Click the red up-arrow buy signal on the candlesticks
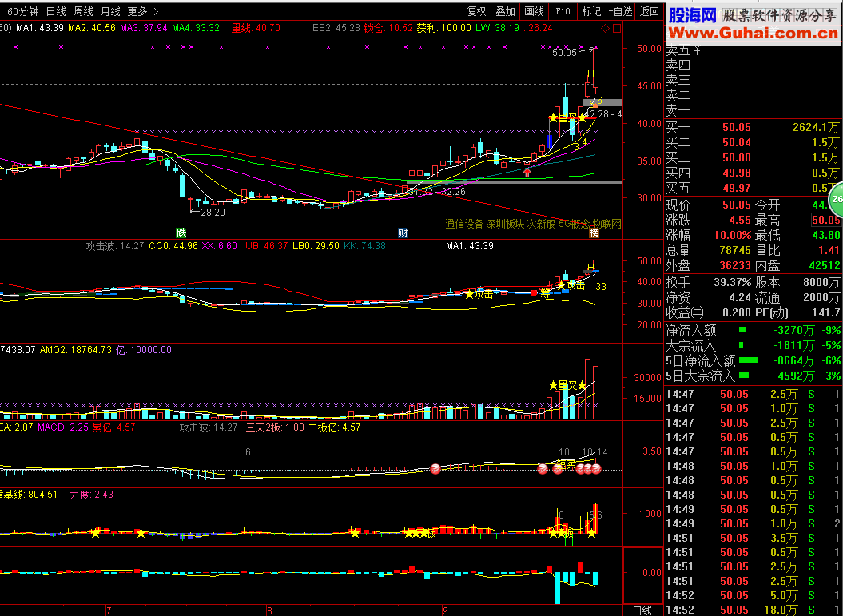The image size is (843, 616). click(x=527, y=172)
